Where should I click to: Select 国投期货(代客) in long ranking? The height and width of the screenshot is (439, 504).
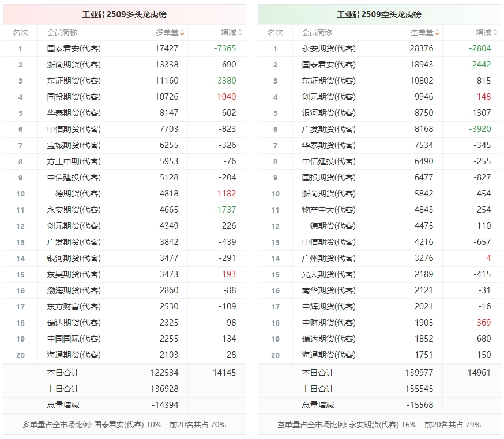[x=74, y=97]
